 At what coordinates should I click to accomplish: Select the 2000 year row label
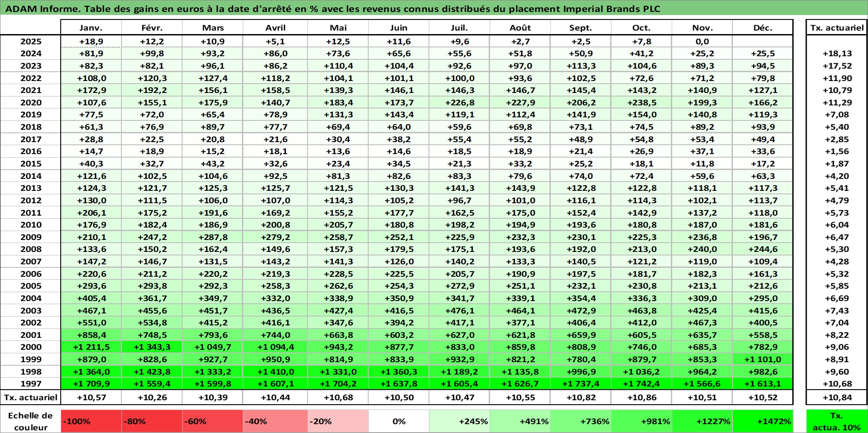pyautogui.click(x=31, y=347)
